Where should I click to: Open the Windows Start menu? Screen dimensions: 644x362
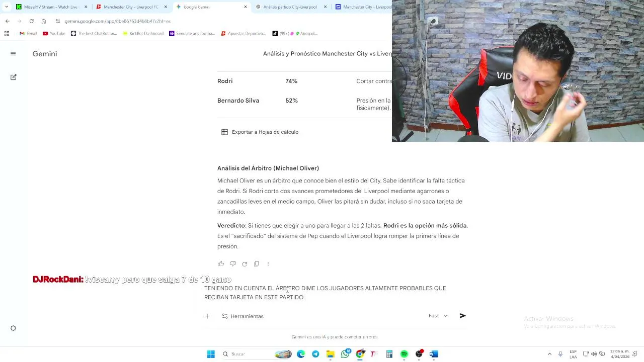click(211, 354)
